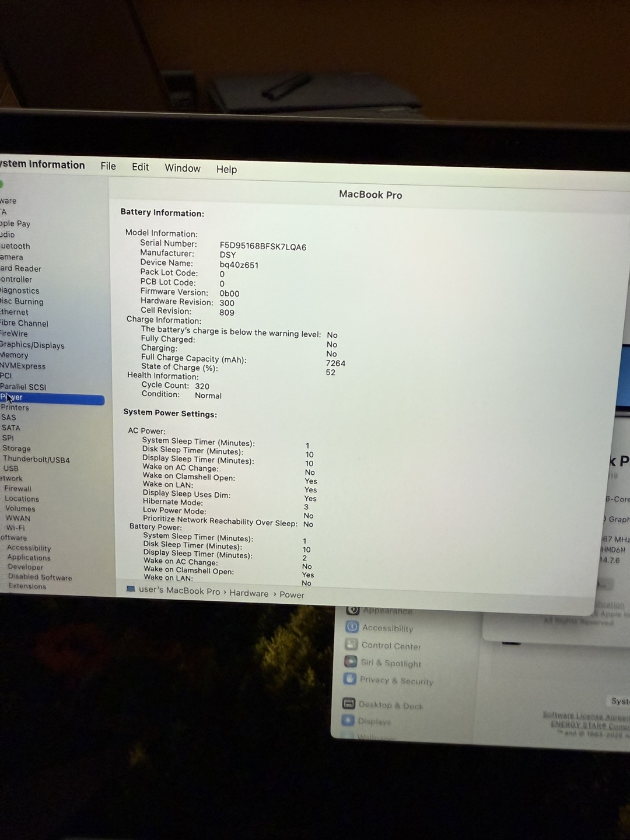The width and height of the screenshot is (630, 840).
Task: Select FireWire in the sidebar
Action: [14, 334]
